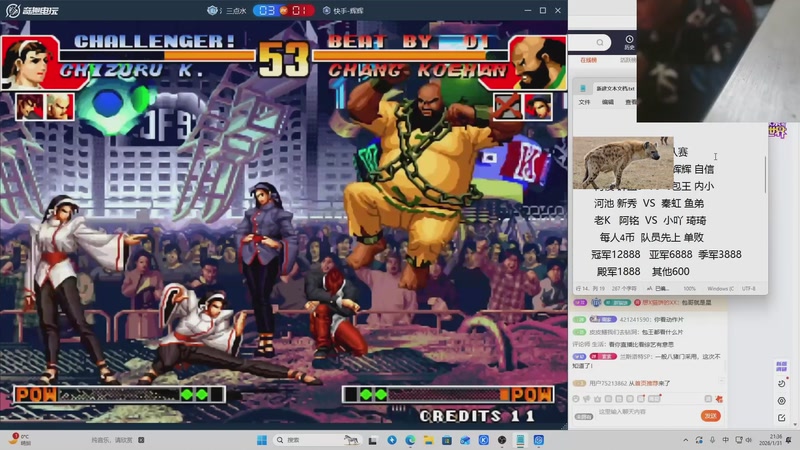The image size is (800, 450).
Task: Click the chat input field
Action: point(645,412)
